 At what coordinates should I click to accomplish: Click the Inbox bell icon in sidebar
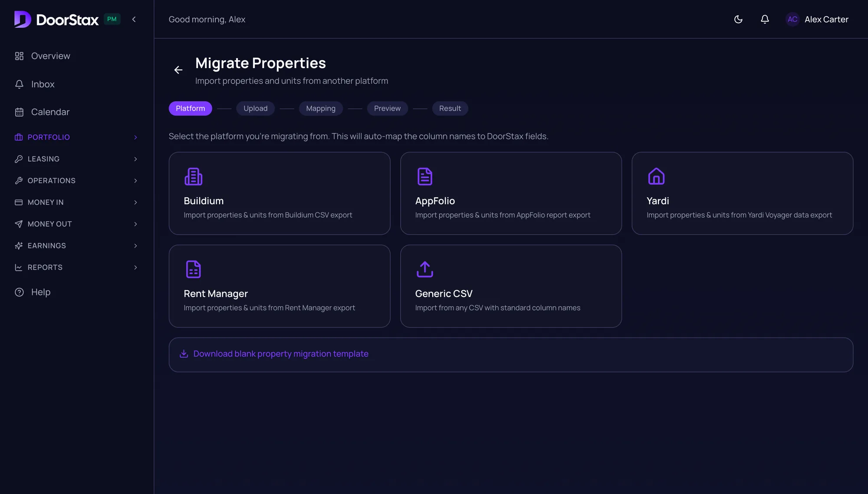19,84
